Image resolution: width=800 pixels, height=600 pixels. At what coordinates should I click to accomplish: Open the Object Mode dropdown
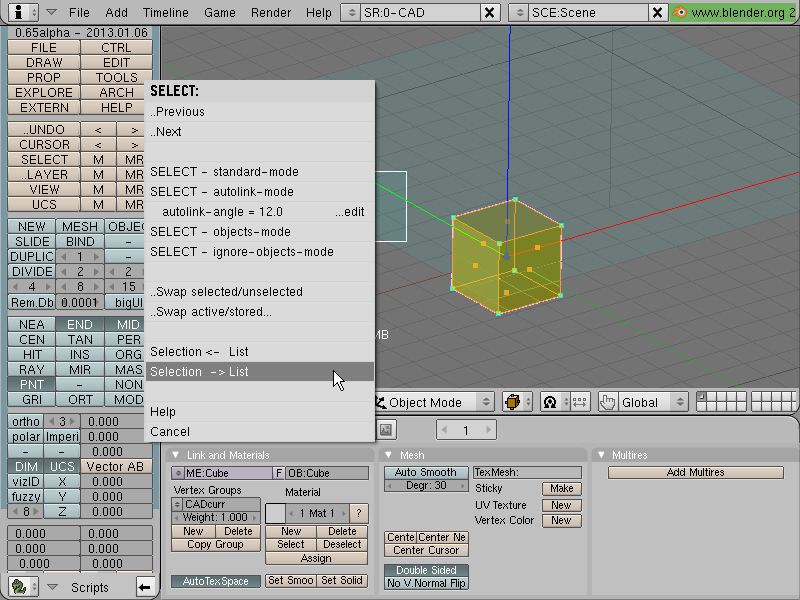pos(434,402)
